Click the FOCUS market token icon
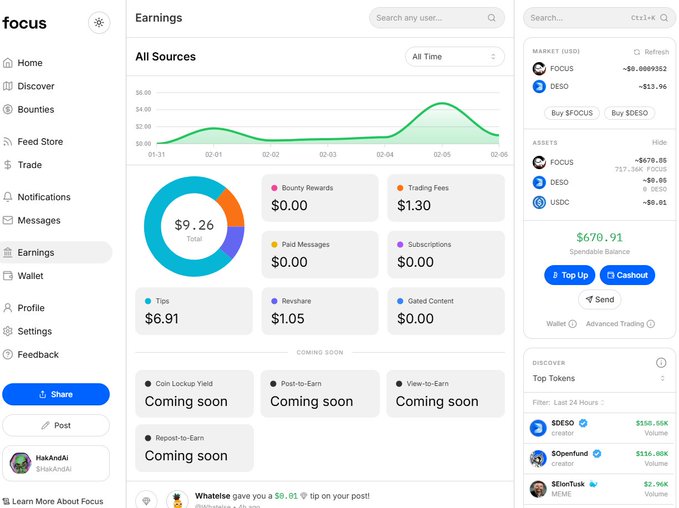The width and height of the screenshot is (679, 508). pyautogui.click(x=539, y=68)
